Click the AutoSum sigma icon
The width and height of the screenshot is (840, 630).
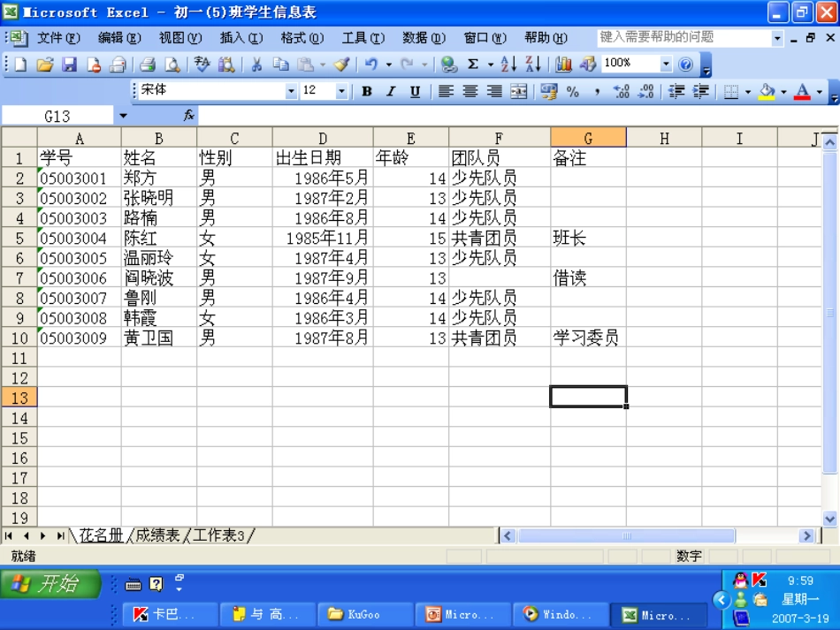(472, 65)
